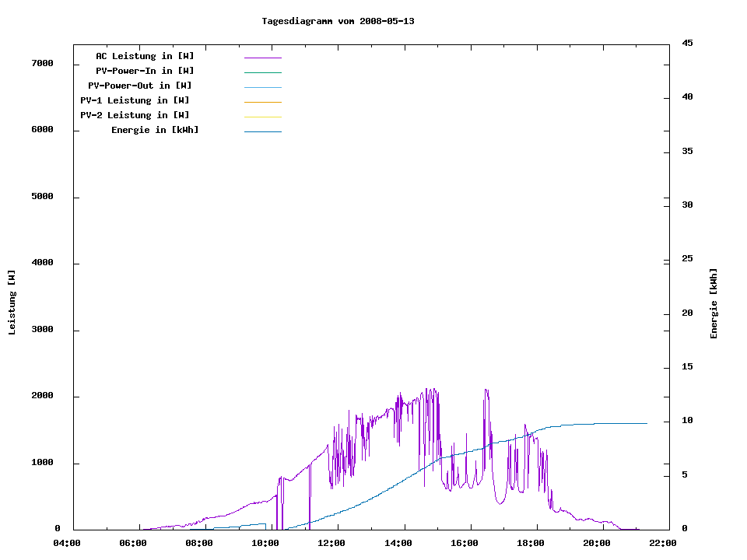Select the PV-Power-In legend label
The image size is (747, 560).
[150, 71]
